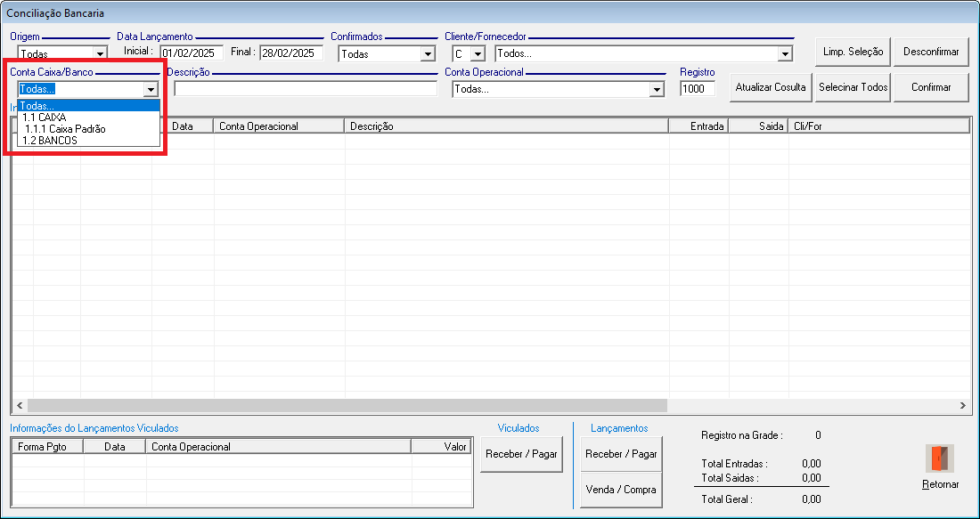Expand the Cliente/Fornecedor Todos dropdown
980x519 pixels.
point(784,54)
